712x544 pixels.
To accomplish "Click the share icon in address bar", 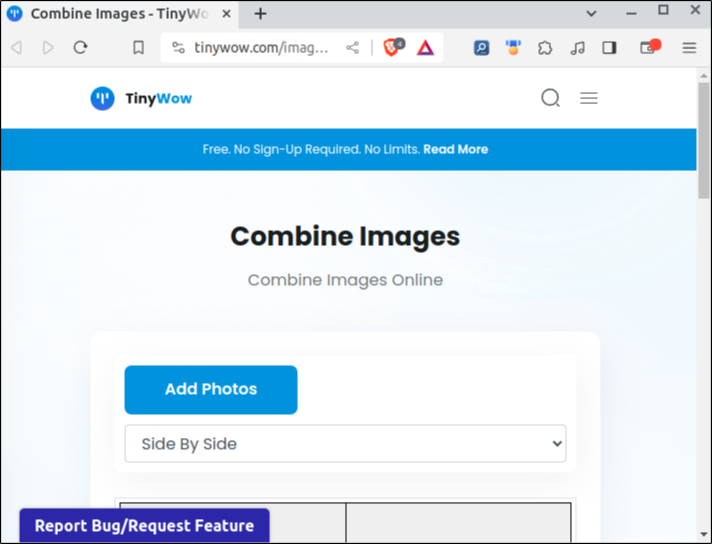I will tap(352, 47).
